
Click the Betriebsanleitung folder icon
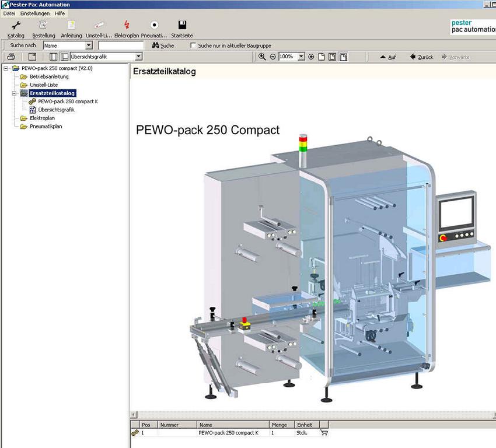24,76
